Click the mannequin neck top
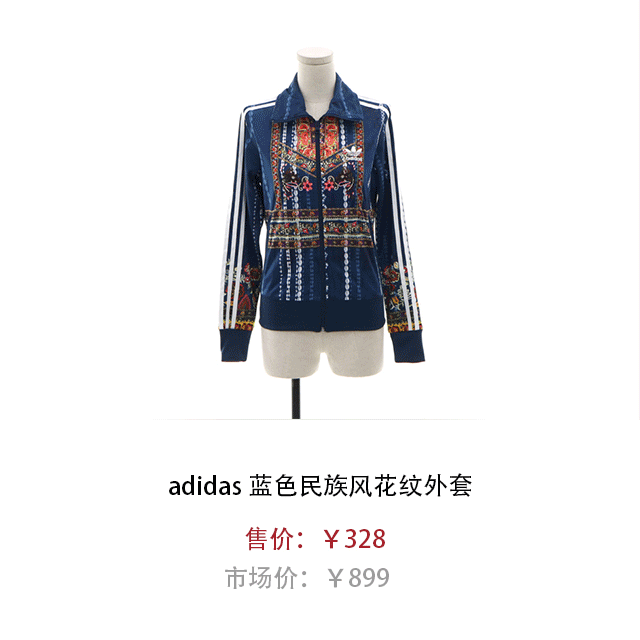 point(315,56)
